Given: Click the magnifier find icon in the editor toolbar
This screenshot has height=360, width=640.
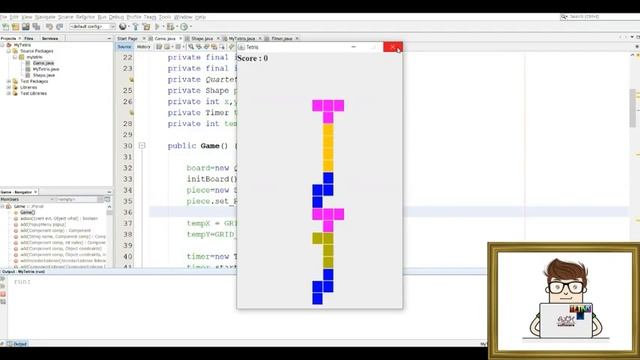Looking at the screenshot, I should (x=191, y=47).
